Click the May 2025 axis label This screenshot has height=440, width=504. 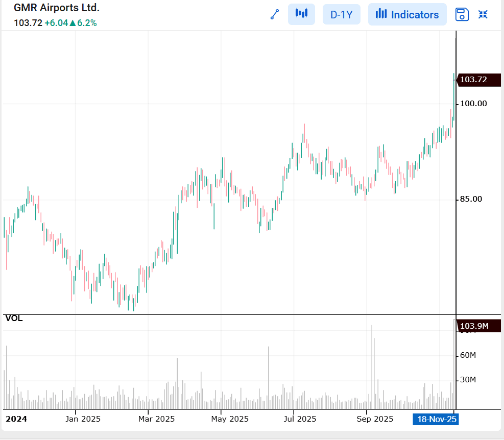pyautogui.click(x=230, y=419)
